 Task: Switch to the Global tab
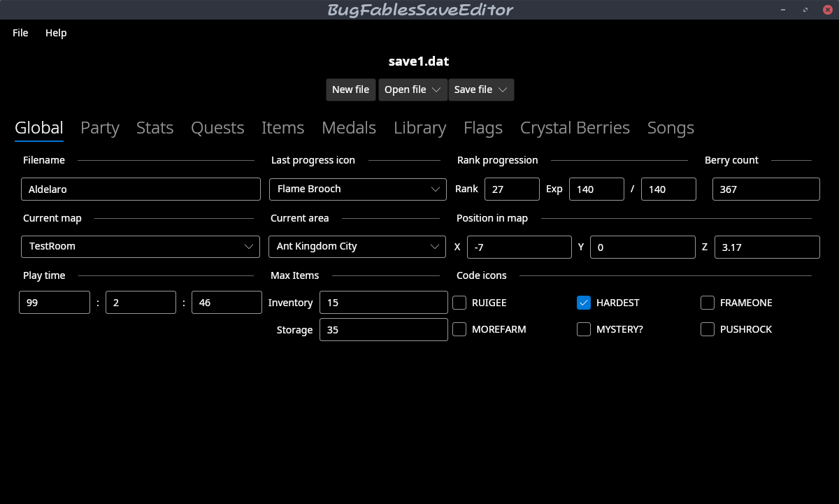pyautogui.click(x=39, y=128)
